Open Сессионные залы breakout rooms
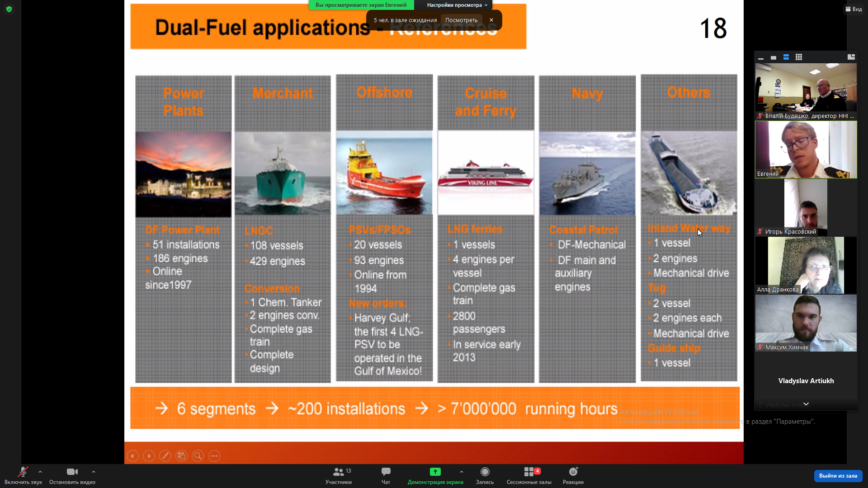This screenshot has height=488, width=868. [529, 475]
